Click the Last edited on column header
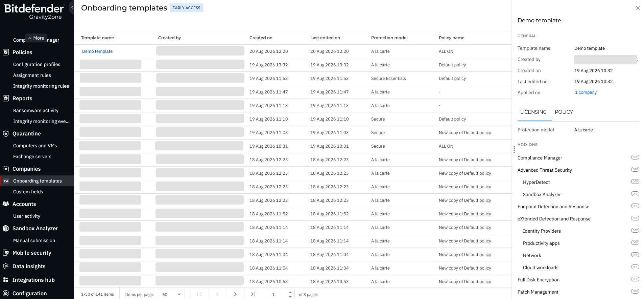 point(325,38)
